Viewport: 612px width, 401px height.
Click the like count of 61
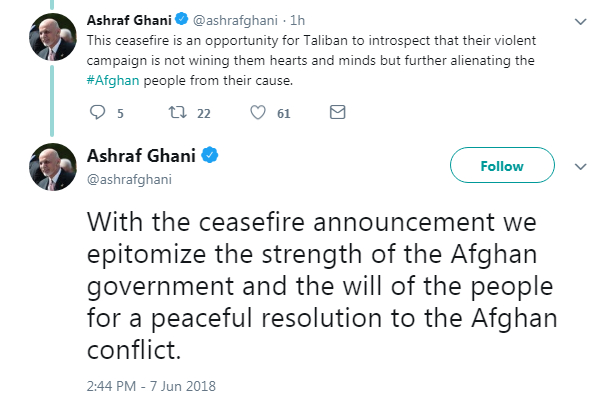[283, 114]
